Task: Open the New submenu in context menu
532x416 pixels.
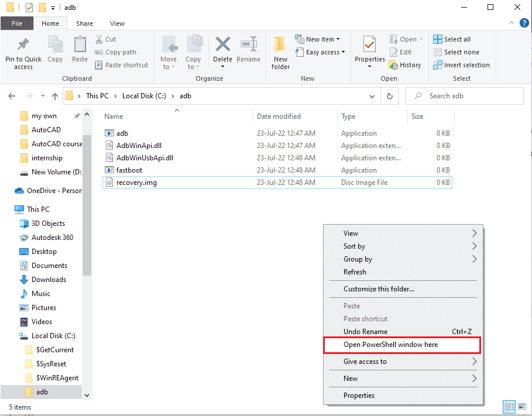Action: (x=403, y=379)
